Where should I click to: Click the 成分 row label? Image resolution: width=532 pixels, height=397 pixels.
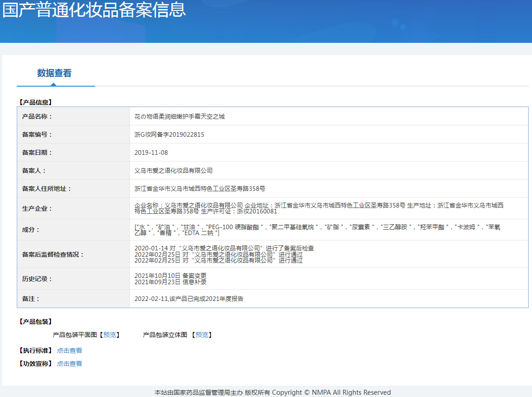(31, 230)
